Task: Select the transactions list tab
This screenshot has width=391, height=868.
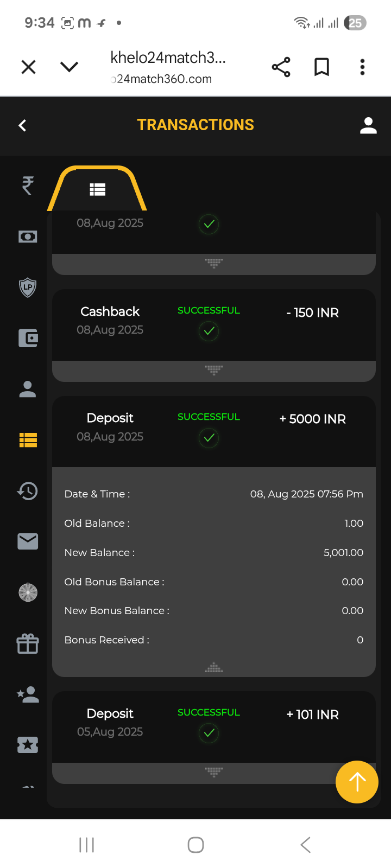Action: click(x=97, y=189)
